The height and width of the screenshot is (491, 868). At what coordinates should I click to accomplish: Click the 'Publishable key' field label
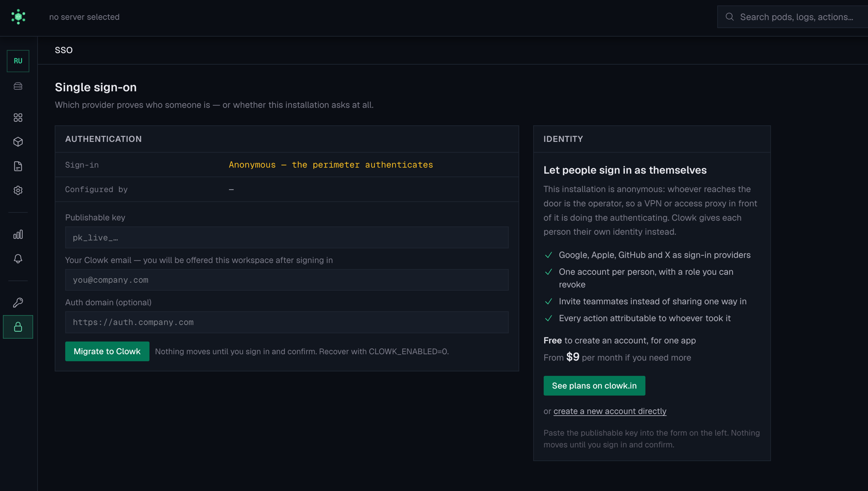(x=95, y=217)
